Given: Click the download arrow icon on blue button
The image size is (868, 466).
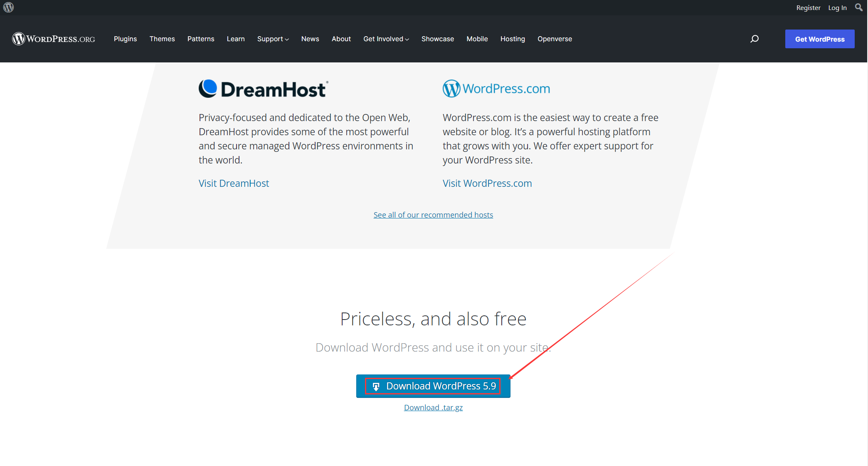Looking at the screenshot, I should click(376, 387).
